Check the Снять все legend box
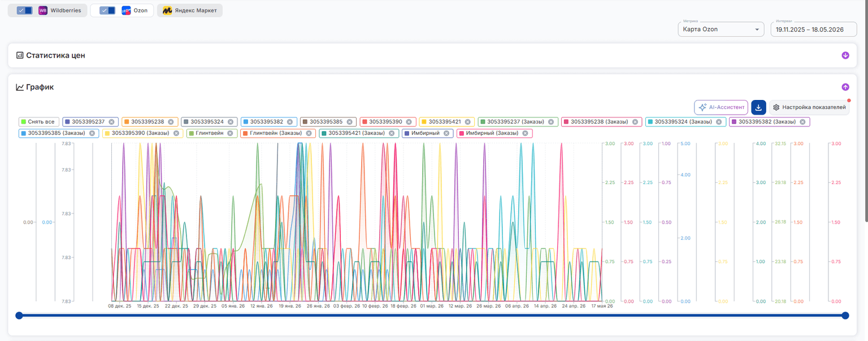Screen dimensions: 868x341 click(23, 121)
